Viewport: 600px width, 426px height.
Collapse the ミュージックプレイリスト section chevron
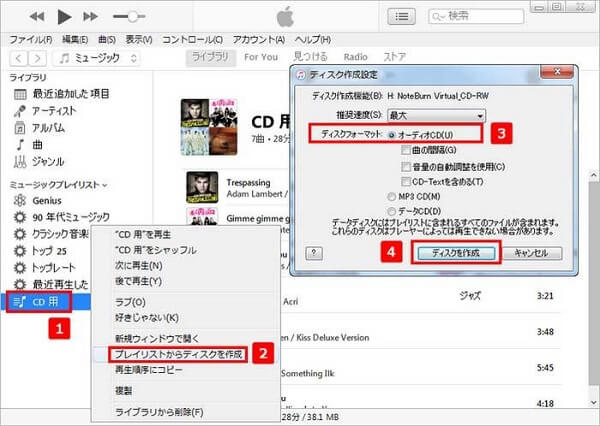pos(105,186)
